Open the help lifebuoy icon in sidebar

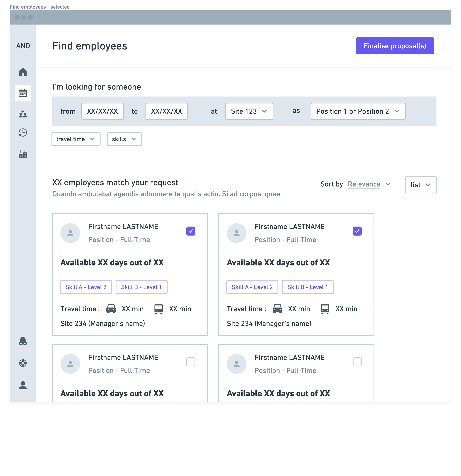[x=23, y=363]
